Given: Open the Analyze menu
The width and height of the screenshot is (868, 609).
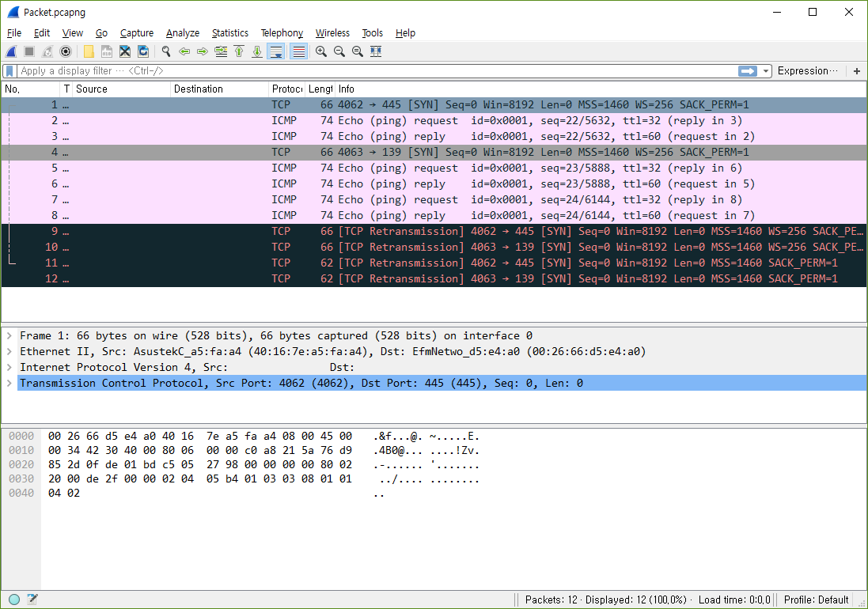Looking at the screenshot, I should click(x=183, y=33).
